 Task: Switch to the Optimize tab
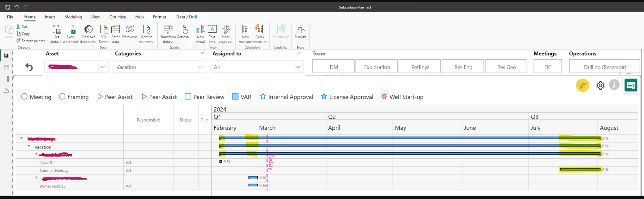118,17
